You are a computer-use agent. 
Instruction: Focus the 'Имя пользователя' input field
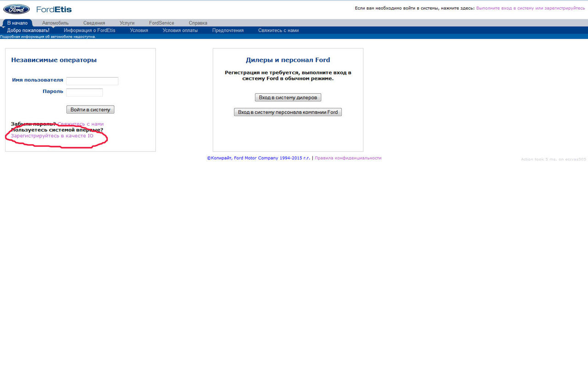(x=92, y=81)
